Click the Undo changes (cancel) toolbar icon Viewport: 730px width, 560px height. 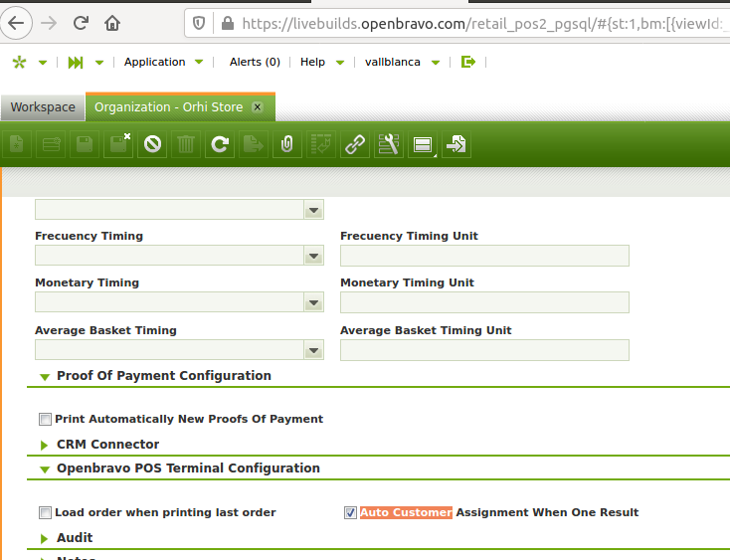(152, 145)
